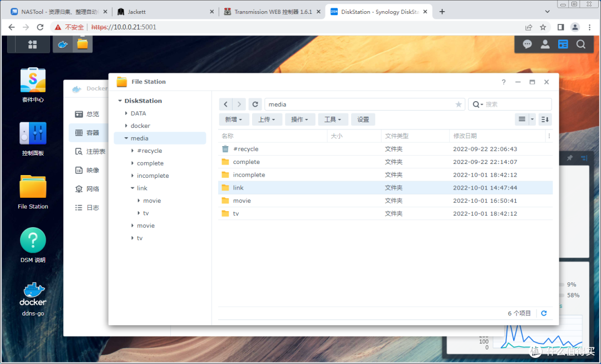The height and width of the screenshot is (364, 601).
Task: Select 容器 in the Docker sidebar
Action: [91, 133]
